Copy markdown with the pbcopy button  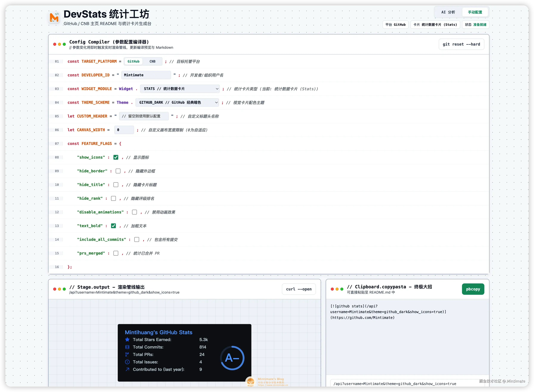(473, 289)
